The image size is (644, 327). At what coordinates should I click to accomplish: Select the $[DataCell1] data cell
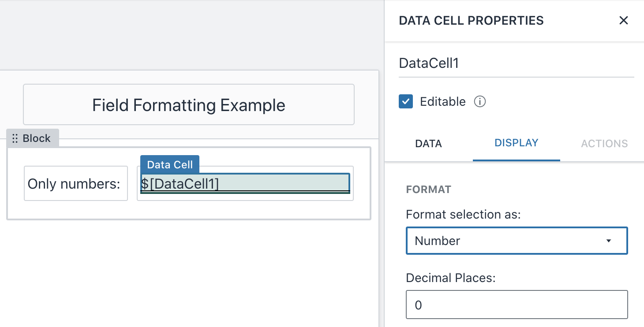click(244, 183)
